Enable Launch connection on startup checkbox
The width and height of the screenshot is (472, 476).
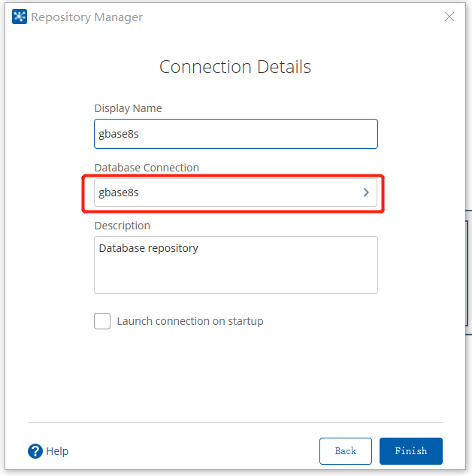tap(102, 321)
